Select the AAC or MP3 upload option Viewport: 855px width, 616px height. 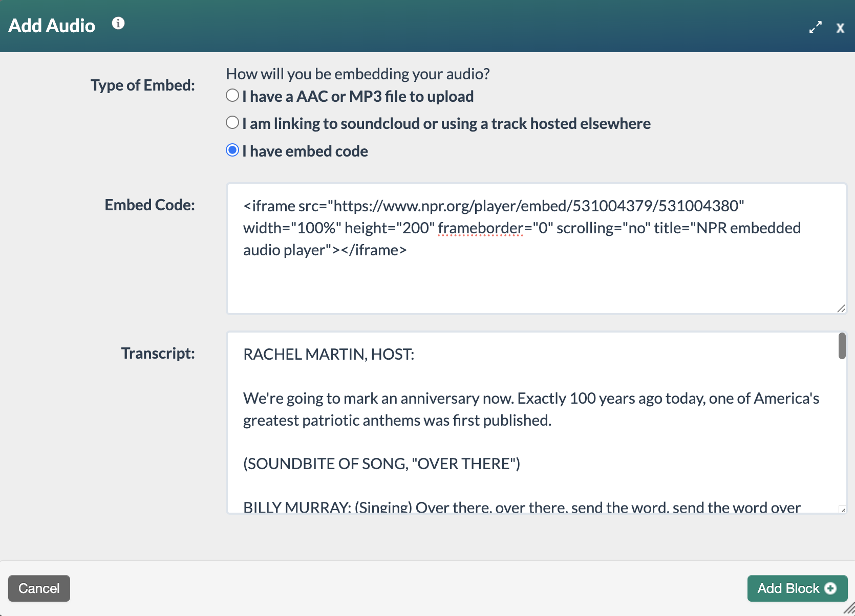click(232, 95)
